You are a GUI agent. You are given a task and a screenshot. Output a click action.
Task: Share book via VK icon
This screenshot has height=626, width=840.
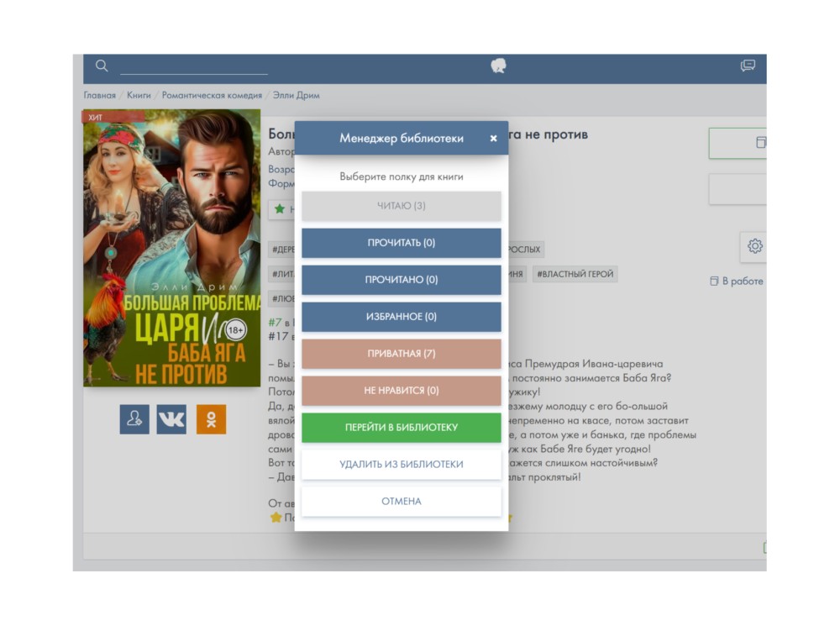[171, 419]
